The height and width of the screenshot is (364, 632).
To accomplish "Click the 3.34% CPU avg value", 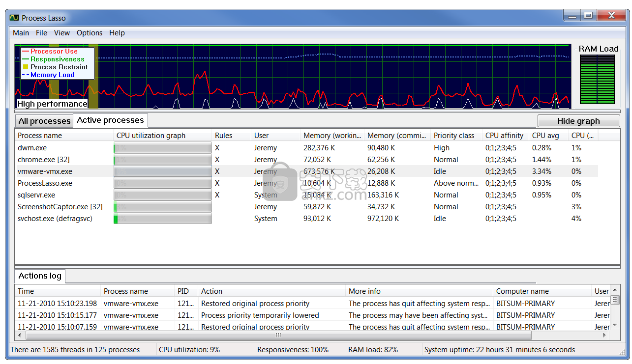I will (x=542, y=171).
